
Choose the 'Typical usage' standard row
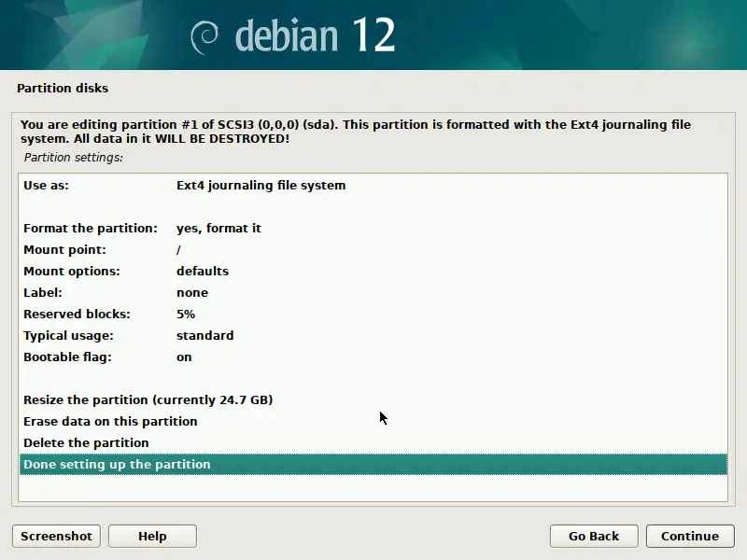[x=373, y=335]
